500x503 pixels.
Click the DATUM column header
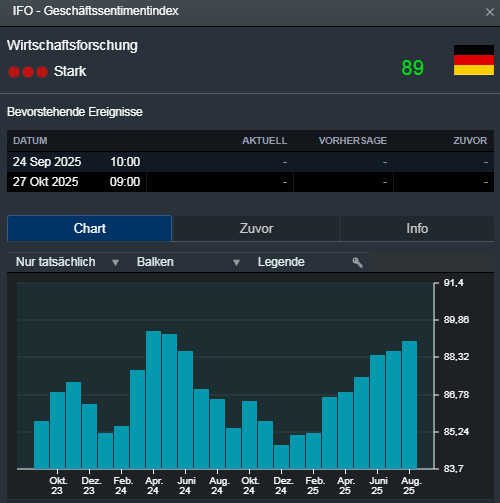pos(30,141)
